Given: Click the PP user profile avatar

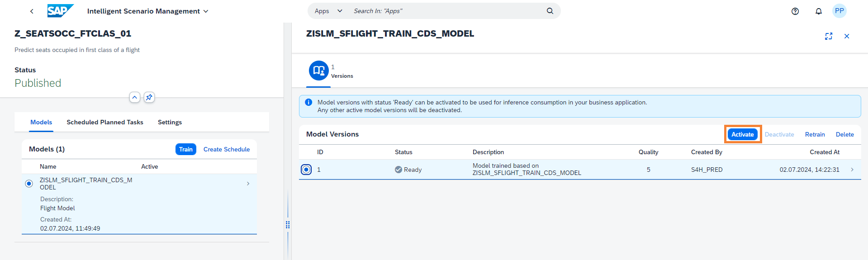Looking at the screenshot, I should [839, 11].
